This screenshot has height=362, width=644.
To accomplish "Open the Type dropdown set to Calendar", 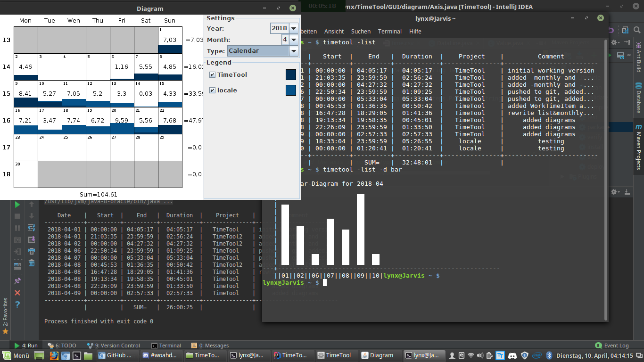I will click(x=294, y=51).
